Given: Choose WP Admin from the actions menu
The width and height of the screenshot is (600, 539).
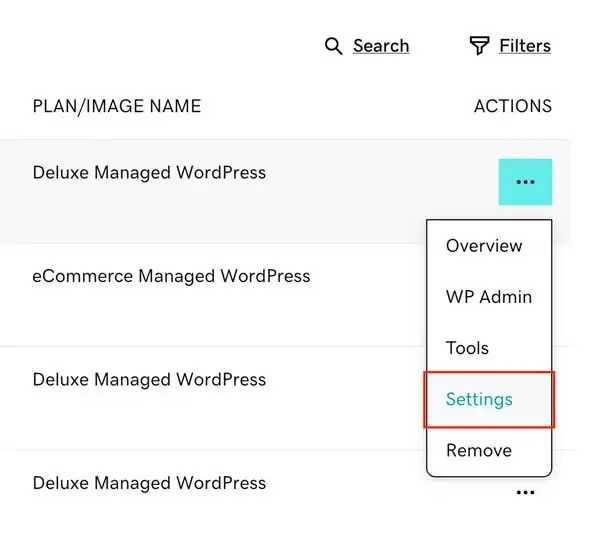Looking at the screenshot, I should 489,296.
